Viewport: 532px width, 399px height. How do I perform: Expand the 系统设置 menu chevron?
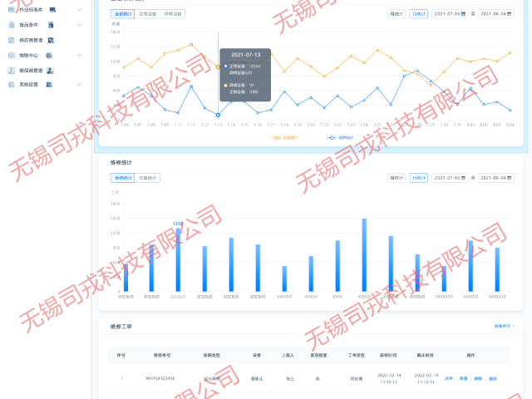(80, 85)
